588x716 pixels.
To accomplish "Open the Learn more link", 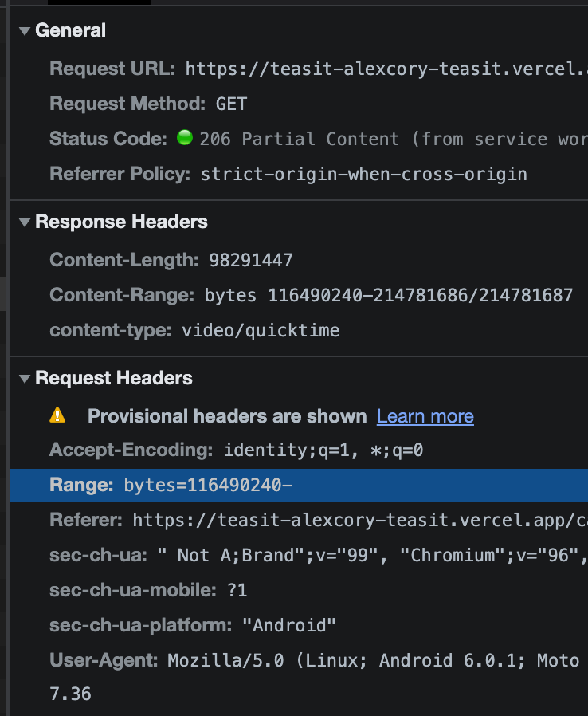I will (425, 415).
